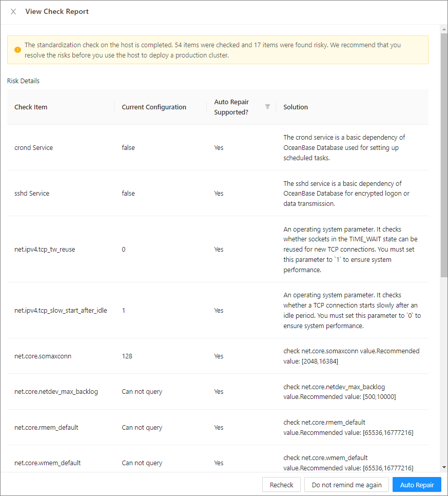Choose Do not remind me again

tap(346, 485)
